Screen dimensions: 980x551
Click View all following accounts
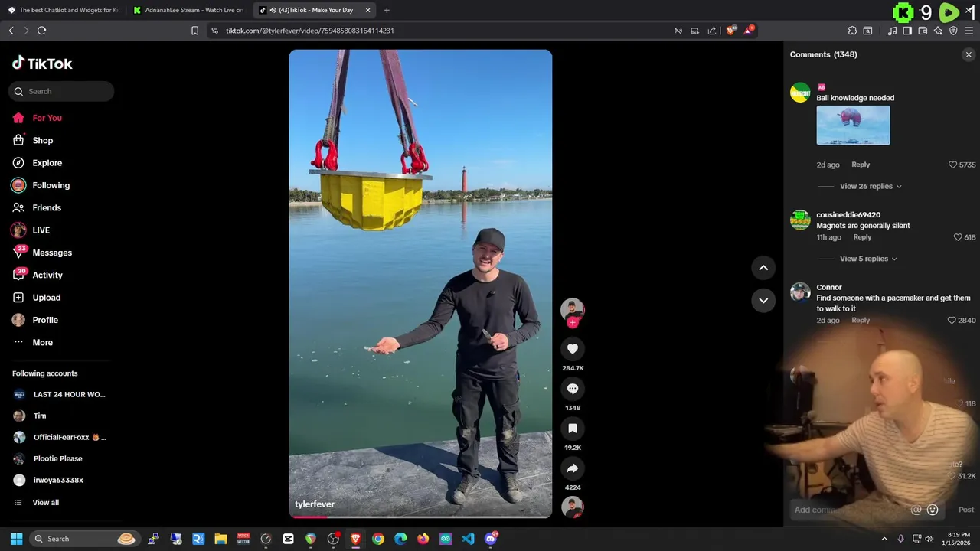[x=45, y=502]
